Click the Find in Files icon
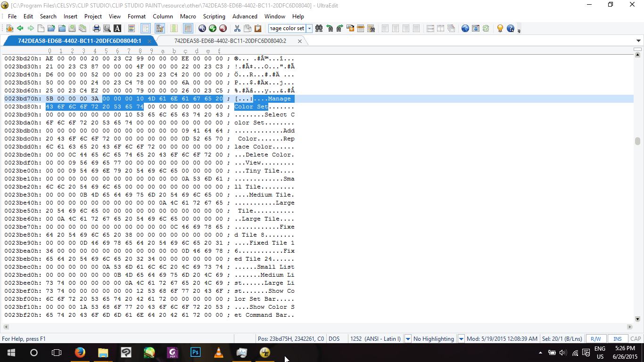The image size is (644, 362). 371,28
